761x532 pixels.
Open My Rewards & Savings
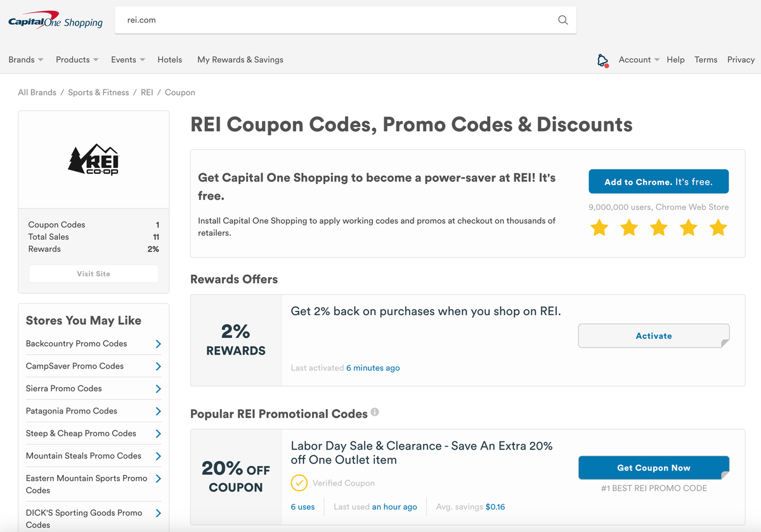[240, 60]
